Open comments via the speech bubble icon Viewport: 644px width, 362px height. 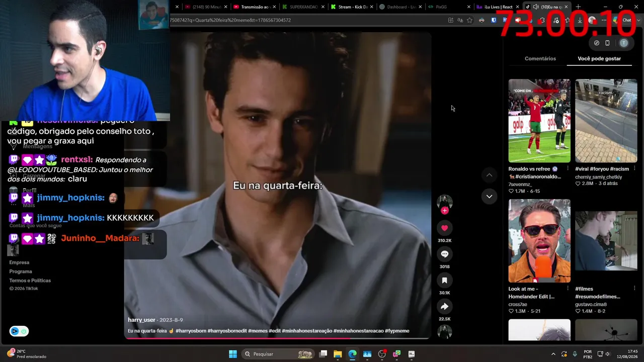click(444, 254)
